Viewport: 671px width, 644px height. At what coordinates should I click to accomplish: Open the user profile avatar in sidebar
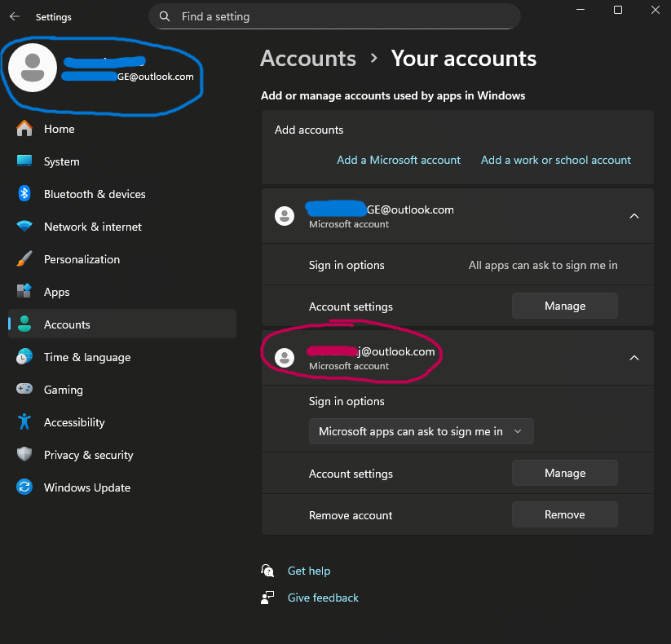click(33, 68)
